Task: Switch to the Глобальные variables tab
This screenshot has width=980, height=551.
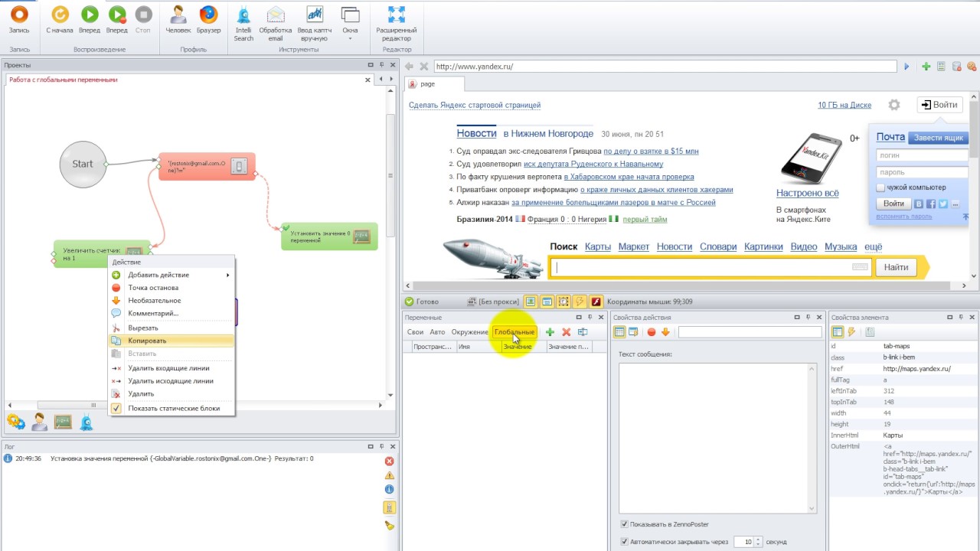Action: pos(514,332)
